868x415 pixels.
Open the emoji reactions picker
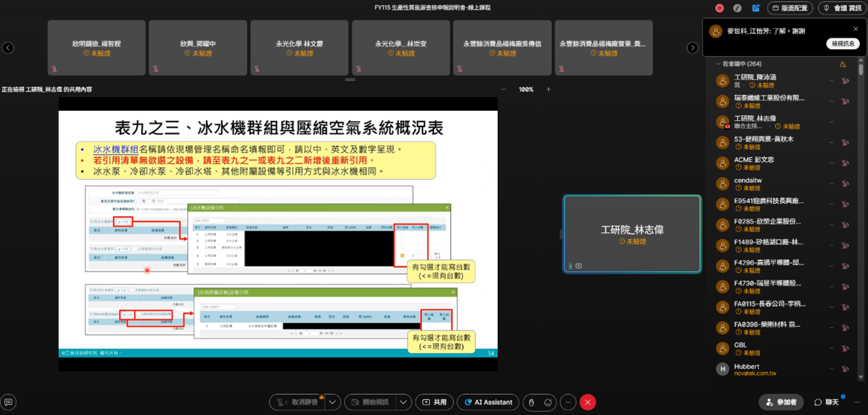coord(548,402)
